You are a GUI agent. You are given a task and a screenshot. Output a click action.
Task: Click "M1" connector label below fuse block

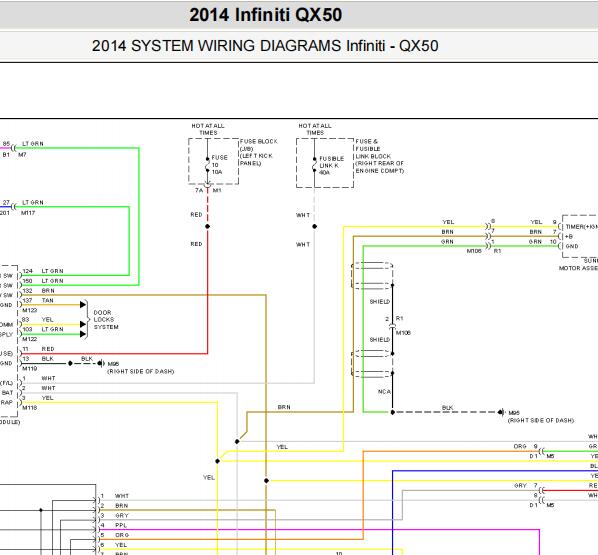click(217, 190)
